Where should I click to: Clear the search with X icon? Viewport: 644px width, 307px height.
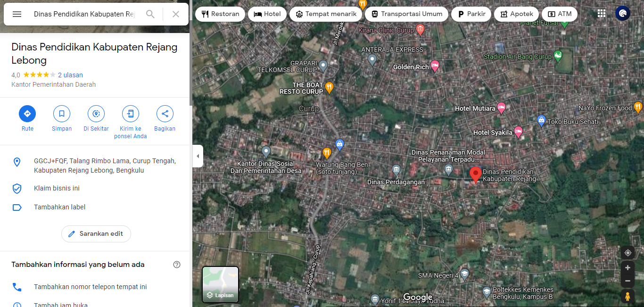pyautogui.click(x=176, y=14)
